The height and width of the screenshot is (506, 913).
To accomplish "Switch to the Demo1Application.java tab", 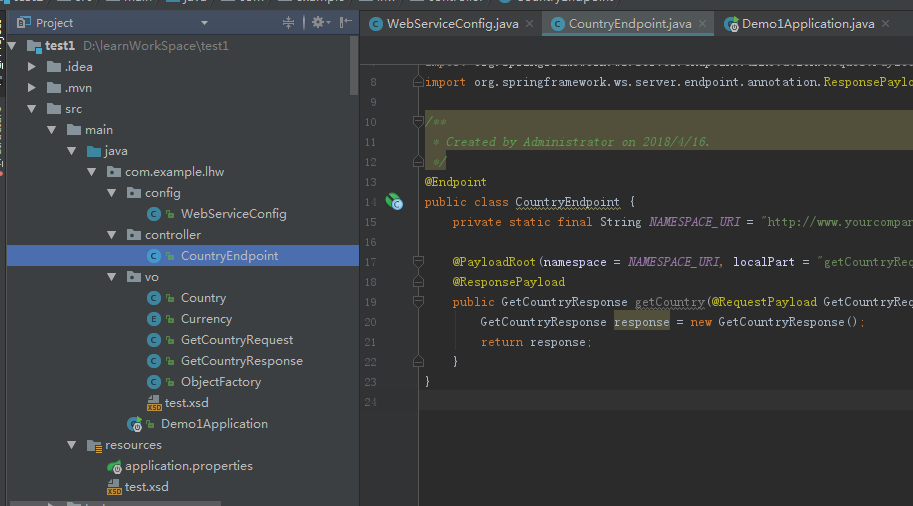I will click(807, 24).
